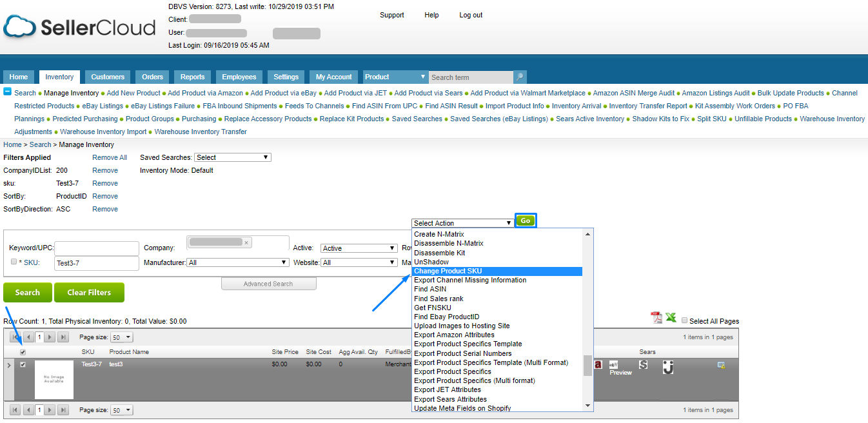868x423 pixels.
Task: Open the Manufacturer dropdown
Action: click(238, 262)
